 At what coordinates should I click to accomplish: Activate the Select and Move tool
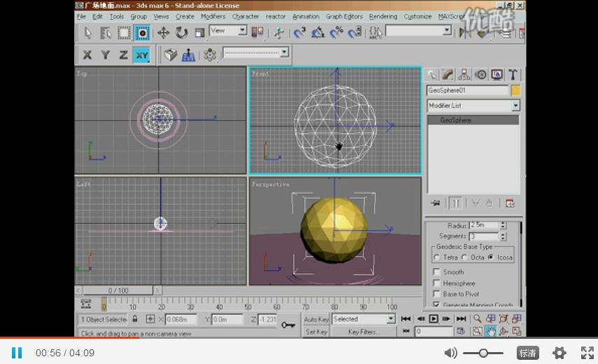(163, 33)
